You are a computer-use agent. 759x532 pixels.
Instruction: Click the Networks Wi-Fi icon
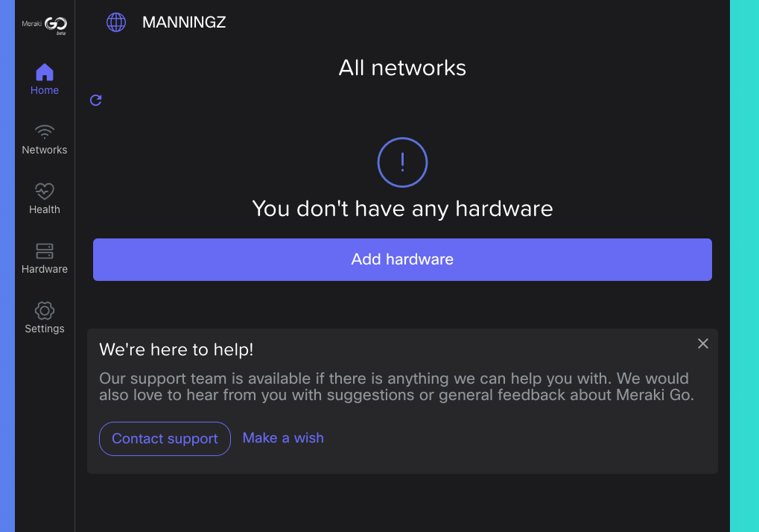(45, 132)
